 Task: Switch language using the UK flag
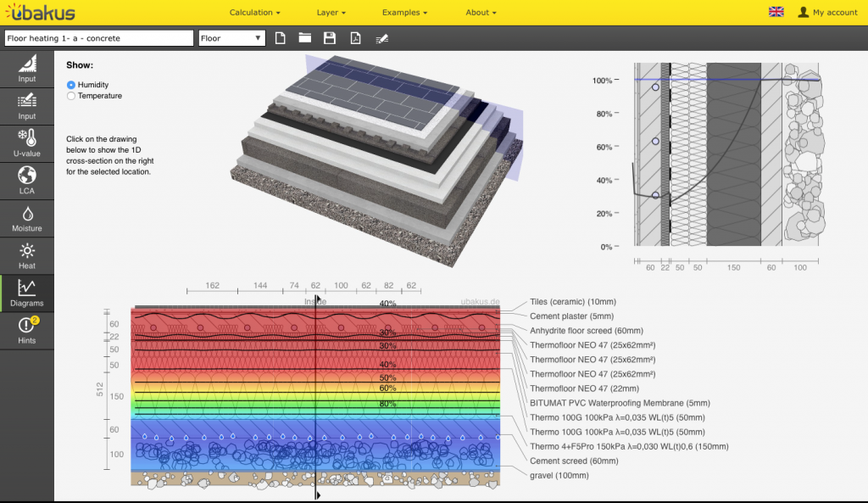point(776,12)
